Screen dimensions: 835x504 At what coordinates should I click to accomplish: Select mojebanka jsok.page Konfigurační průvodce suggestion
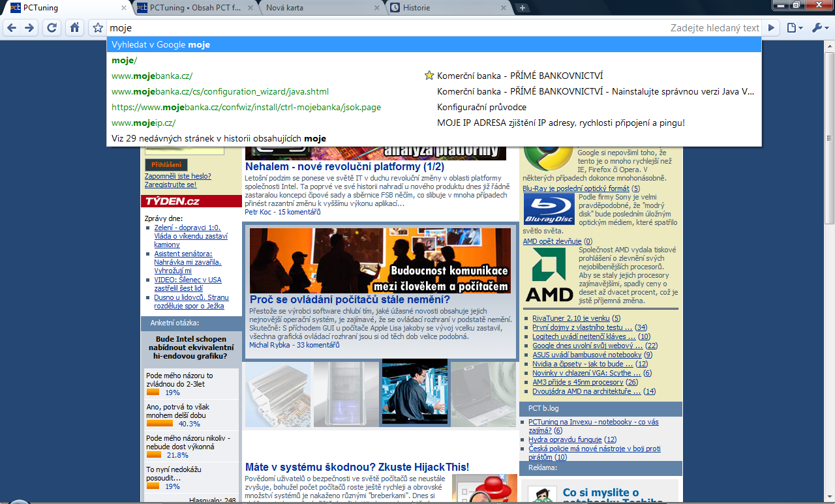[x=434, y=108]
